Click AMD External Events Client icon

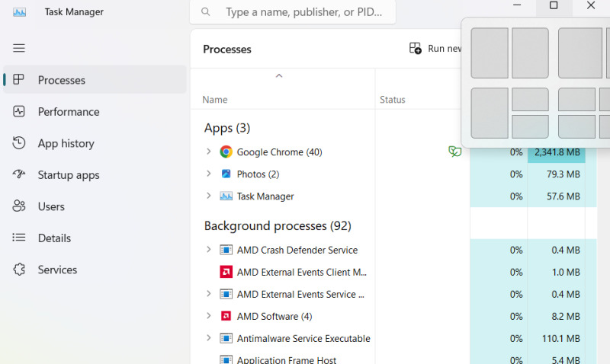226,272
